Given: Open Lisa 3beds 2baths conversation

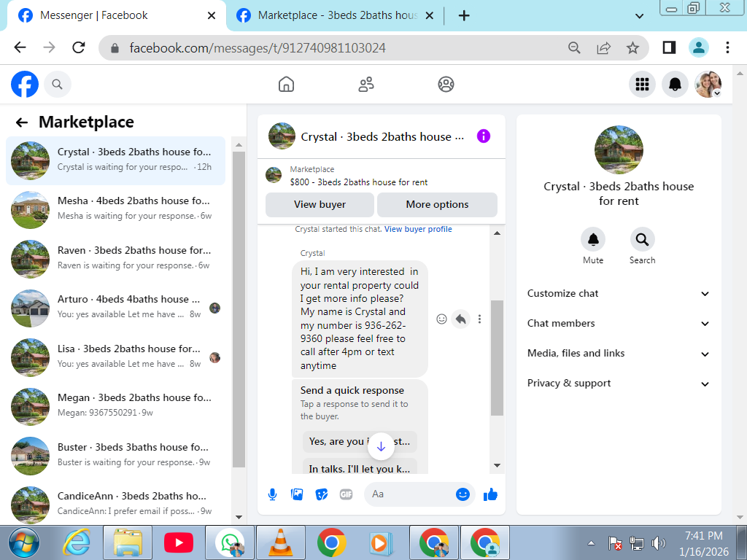Looking at the screenshot, I should click(x=116, y=358).
